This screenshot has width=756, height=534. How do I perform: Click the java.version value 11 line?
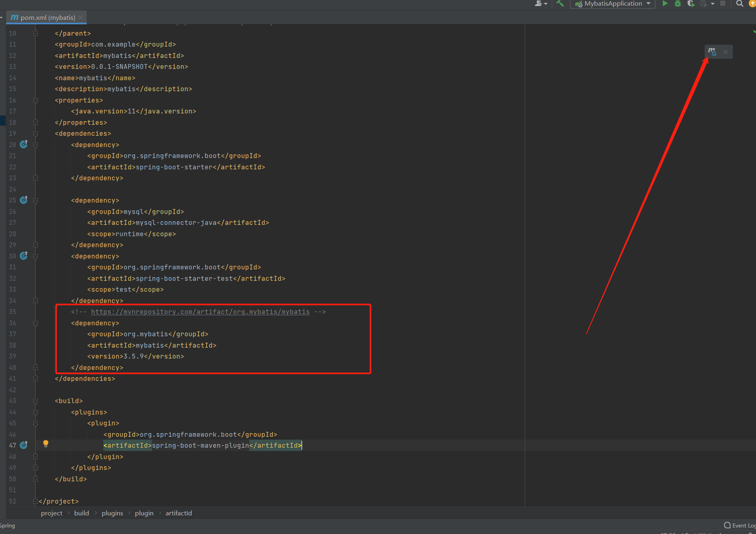134,111
